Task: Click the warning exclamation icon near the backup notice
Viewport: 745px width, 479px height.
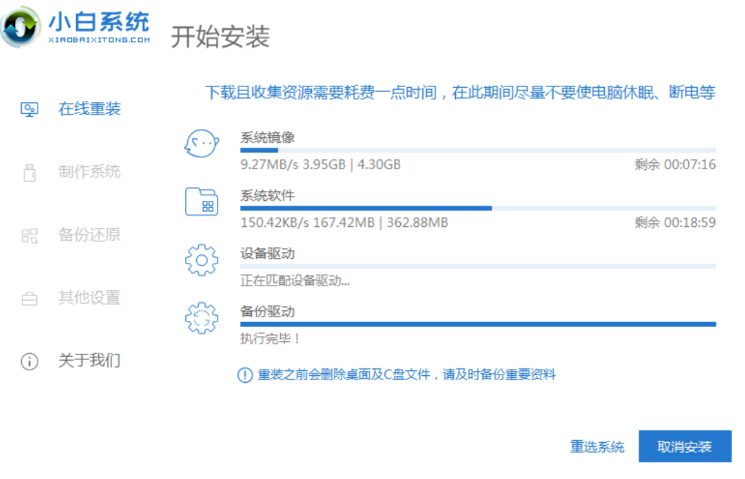Action: (245, 375)
